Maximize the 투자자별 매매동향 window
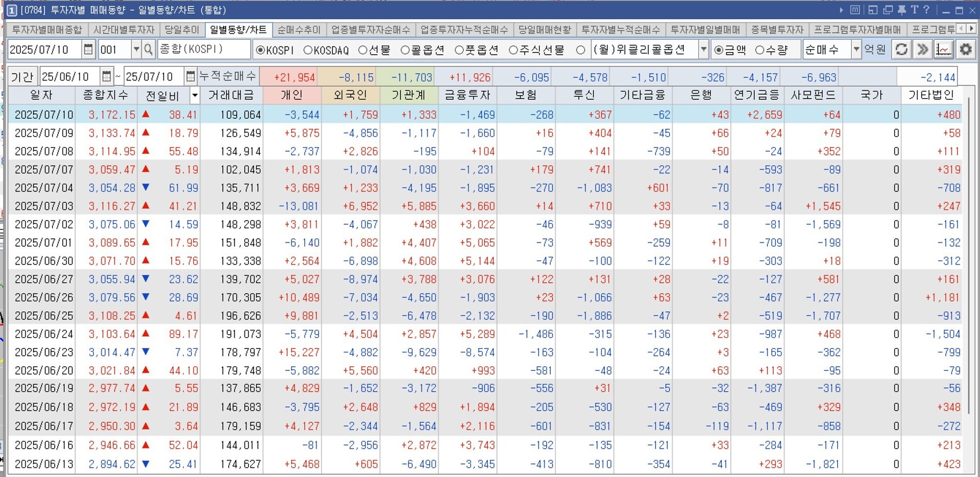This screenshot has height=477, width=980. pyautogui.click(x=959, y=10)
